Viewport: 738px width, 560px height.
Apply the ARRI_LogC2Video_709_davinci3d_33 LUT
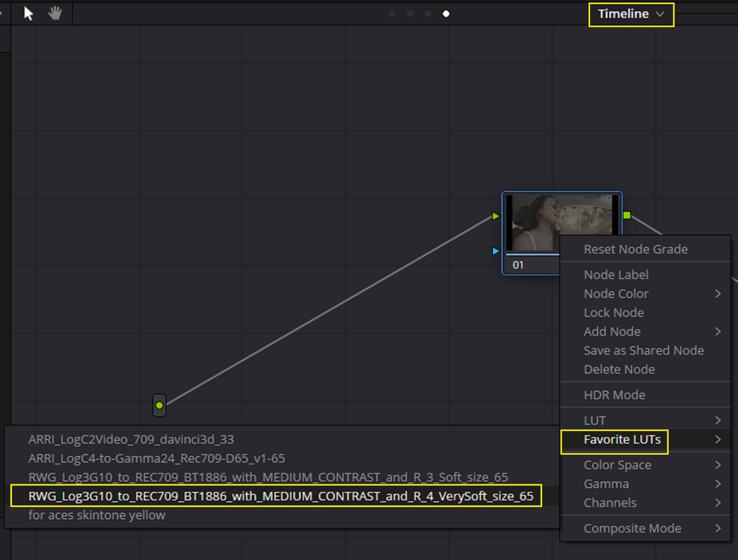282,440
